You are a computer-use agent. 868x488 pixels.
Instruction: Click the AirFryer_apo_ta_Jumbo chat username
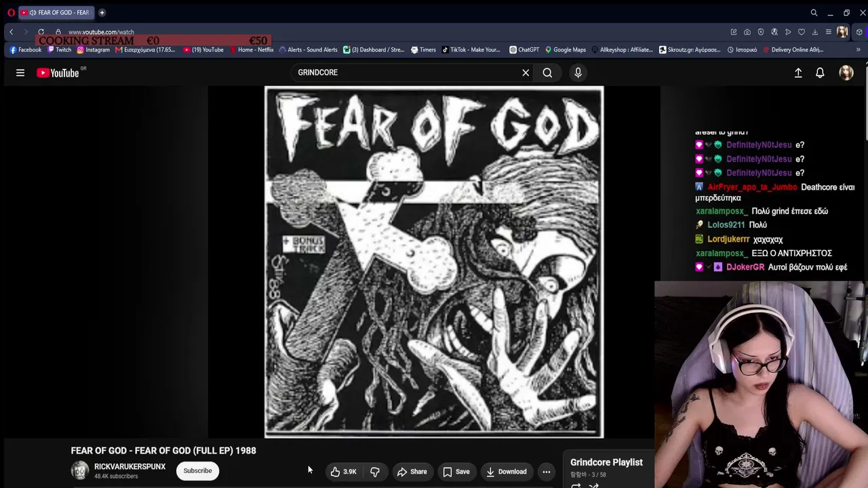752,187
